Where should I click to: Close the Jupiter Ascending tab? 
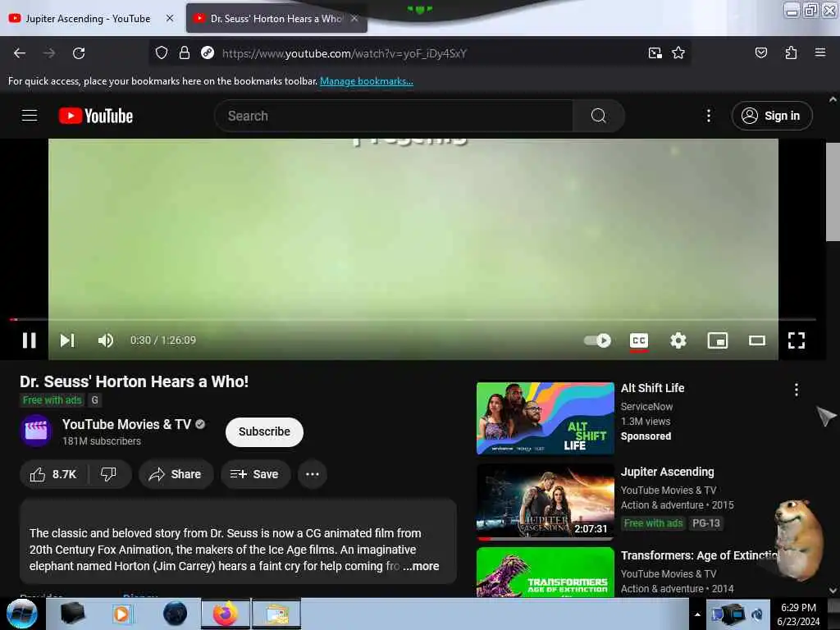click(x=170, y=18)
